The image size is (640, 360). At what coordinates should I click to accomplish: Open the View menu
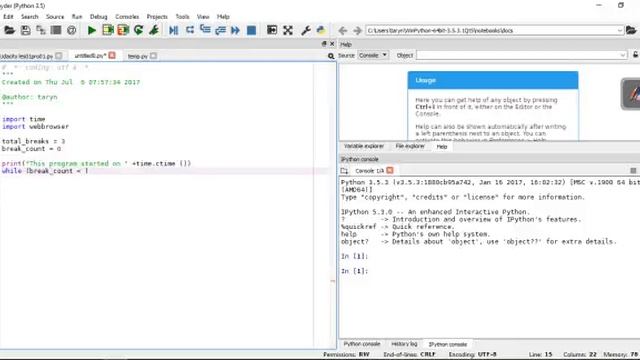click(203, 17)
